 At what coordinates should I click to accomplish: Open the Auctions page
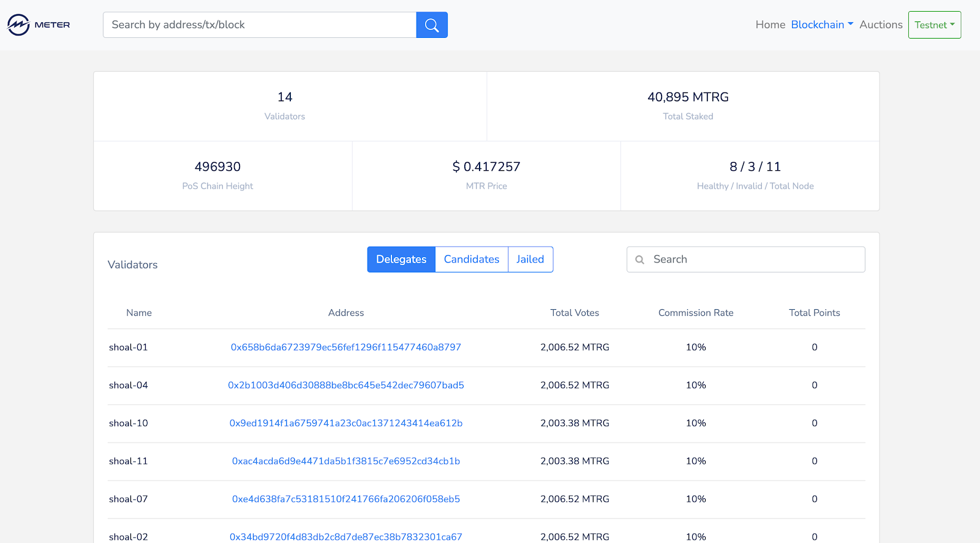pyautogui.click(x=881, y=24)
